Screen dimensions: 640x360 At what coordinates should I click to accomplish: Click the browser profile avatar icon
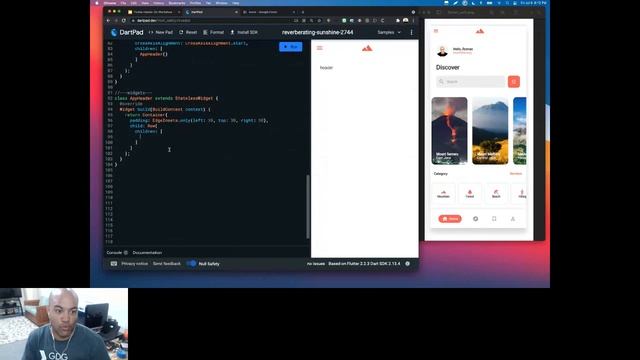click(406, 20)
